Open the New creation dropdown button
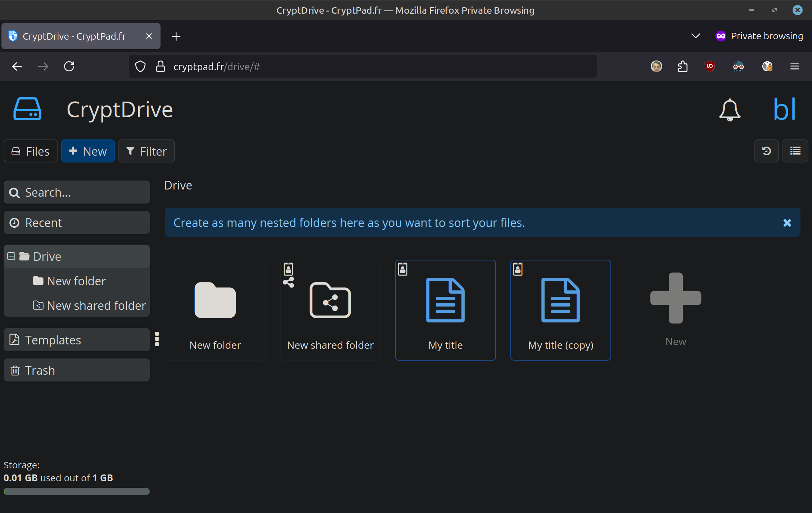This screenshot has height=513, width=812. (88, 151)
